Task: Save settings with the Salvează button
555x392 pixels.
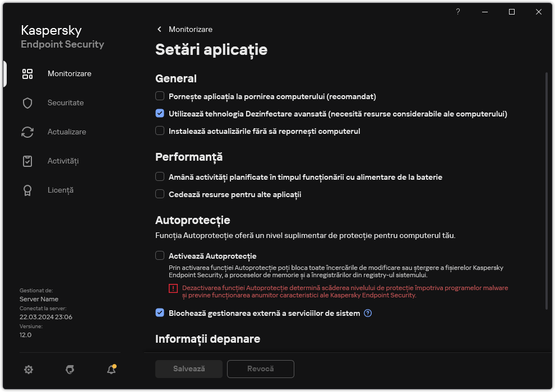Action: [188, 369]
